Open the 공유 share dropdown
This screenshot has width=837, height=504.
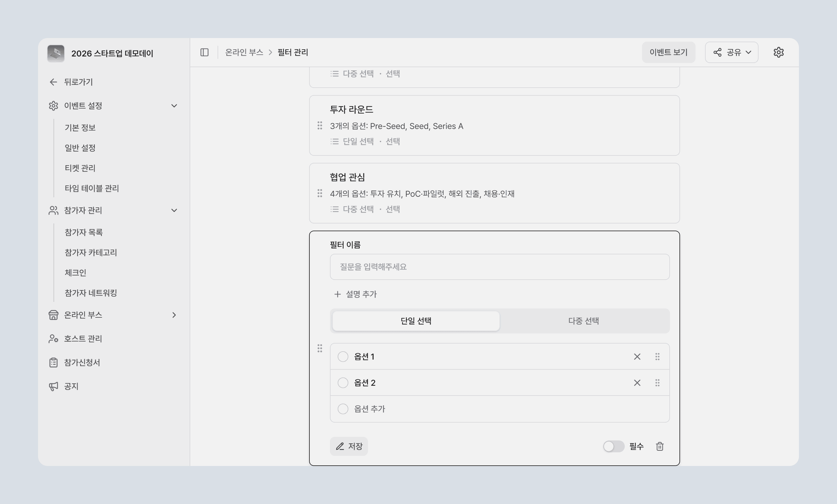[x=731, y=52]
